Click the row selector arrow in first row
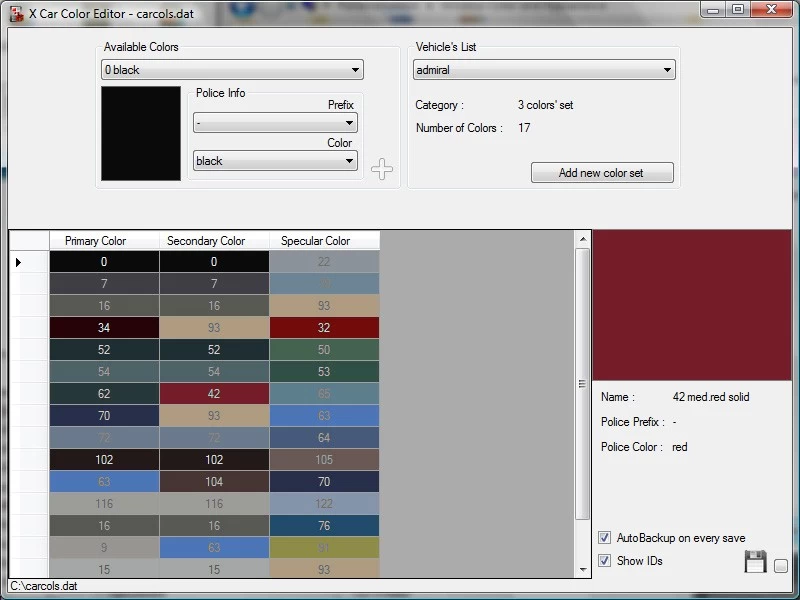Viewport: 800px width, 600px height. [x=19, y=262]
